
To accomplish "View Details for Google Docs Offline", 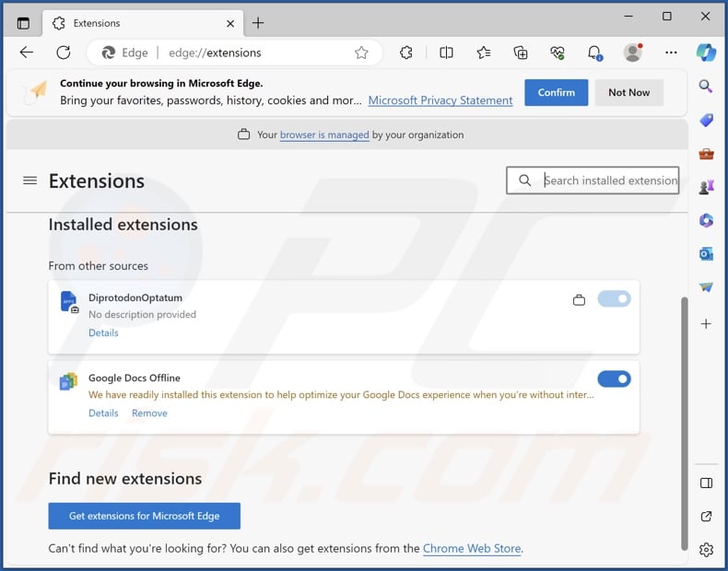I will pos(103,413).
